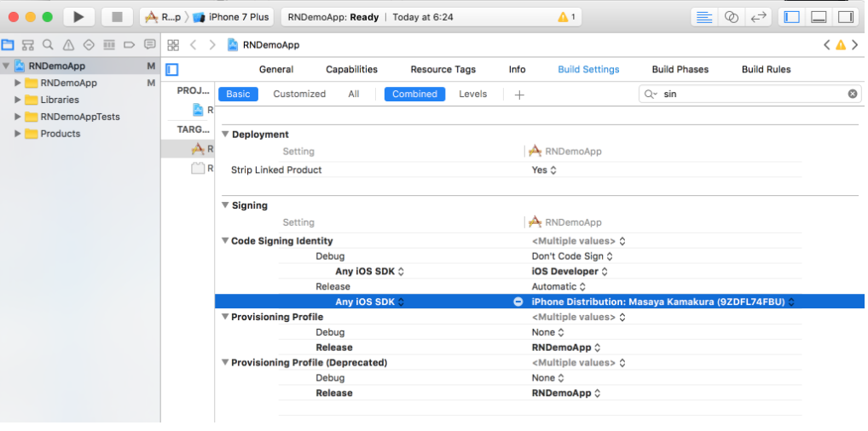Screen dimensions: 868x431
Task: Open the Build Rules tab
Action: pyautogui.click(x=767, y=69)
